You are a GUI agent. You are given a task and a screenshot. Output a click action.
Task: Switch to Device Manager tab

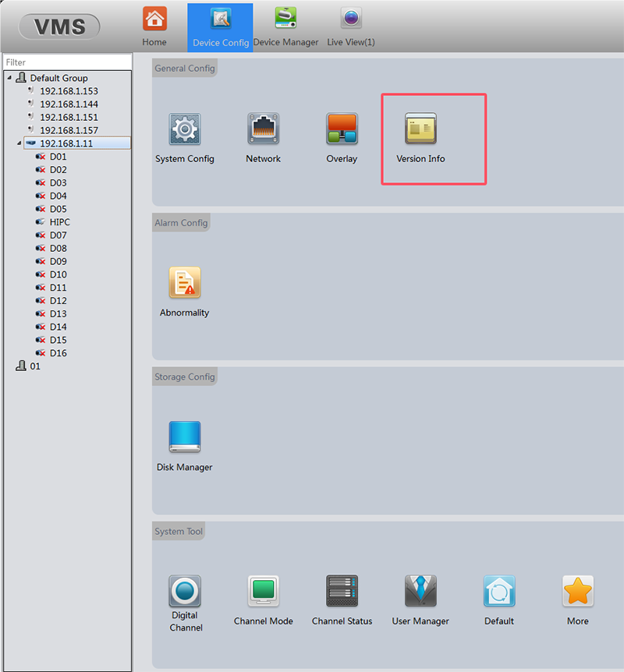(285, 26)
